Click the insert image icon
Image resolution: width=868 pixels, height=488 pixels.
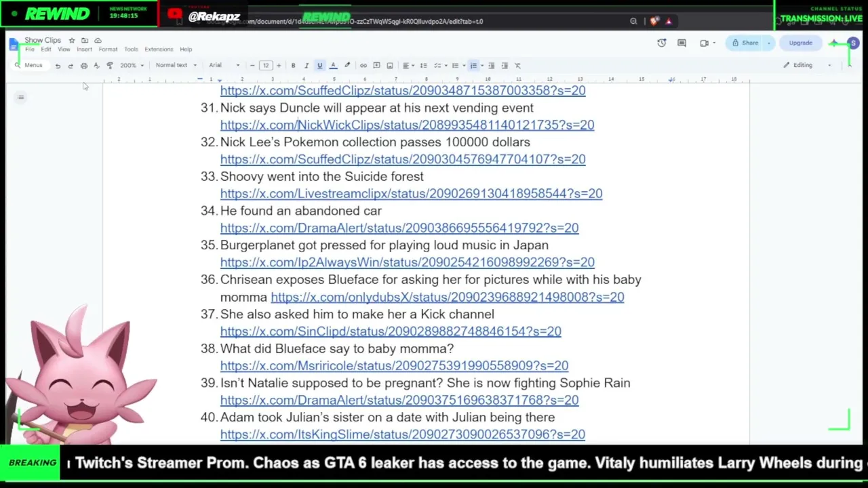tap(390, 66)
